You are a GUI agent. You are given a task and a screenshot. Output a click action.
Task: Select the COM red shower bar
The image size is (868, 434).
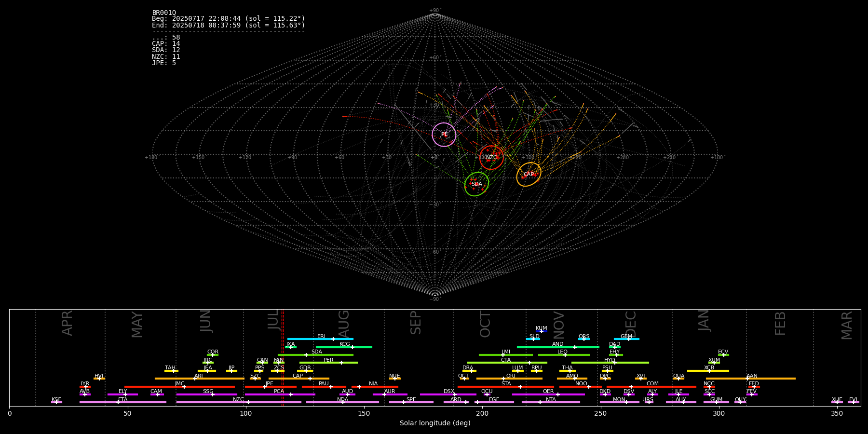[651, 386]
